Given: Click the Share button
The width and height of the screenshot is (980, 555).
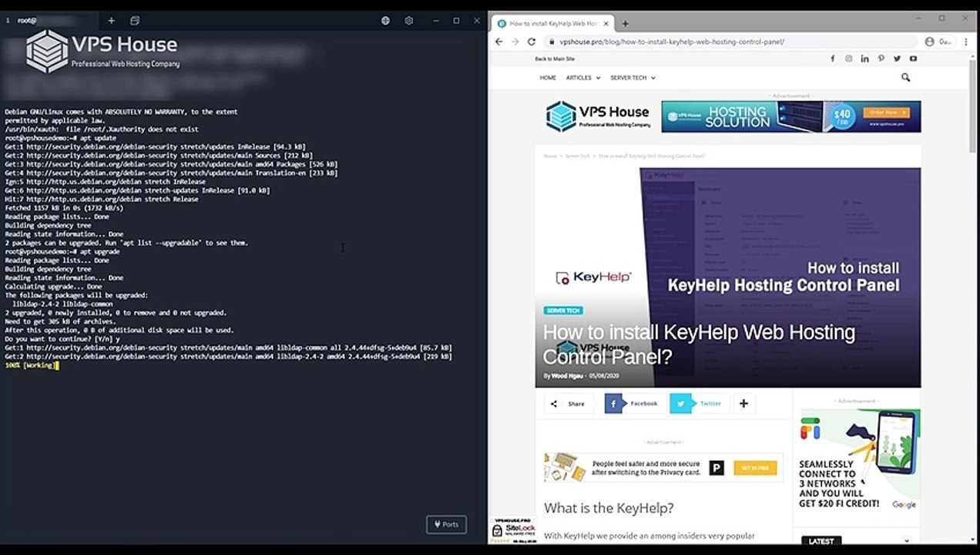Looking at the screenshot, I should click(570, 403).
